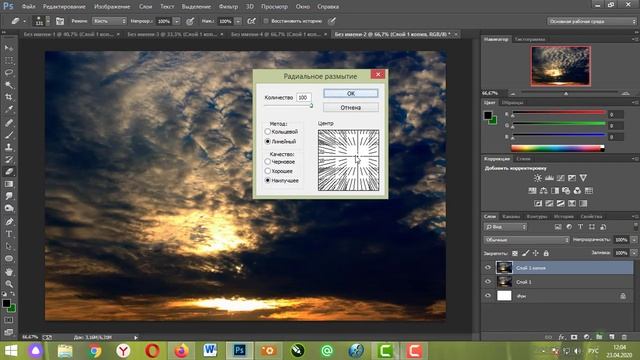Filter layers by type (T) icon

point(580,227)
